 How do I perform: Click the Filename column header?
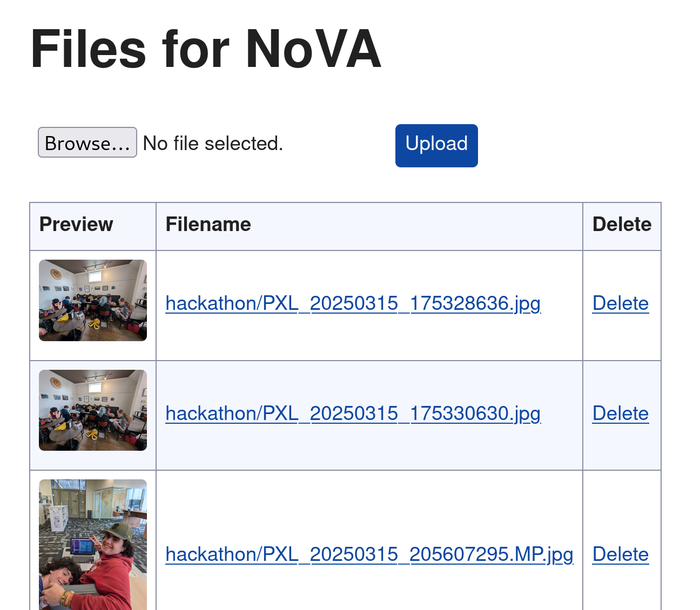tap(208, 225)
